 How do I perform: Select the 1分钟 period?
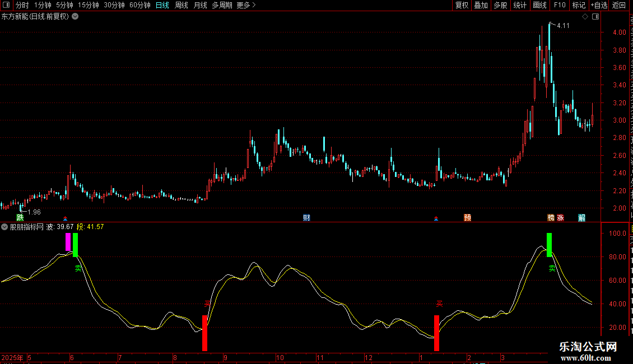click(43, 5)
